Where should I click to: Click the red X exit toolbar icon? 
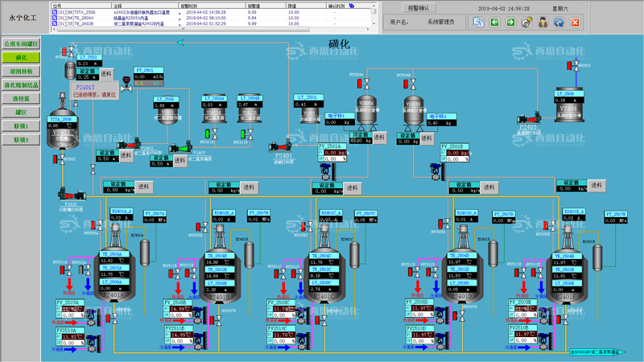pos(576,23)
